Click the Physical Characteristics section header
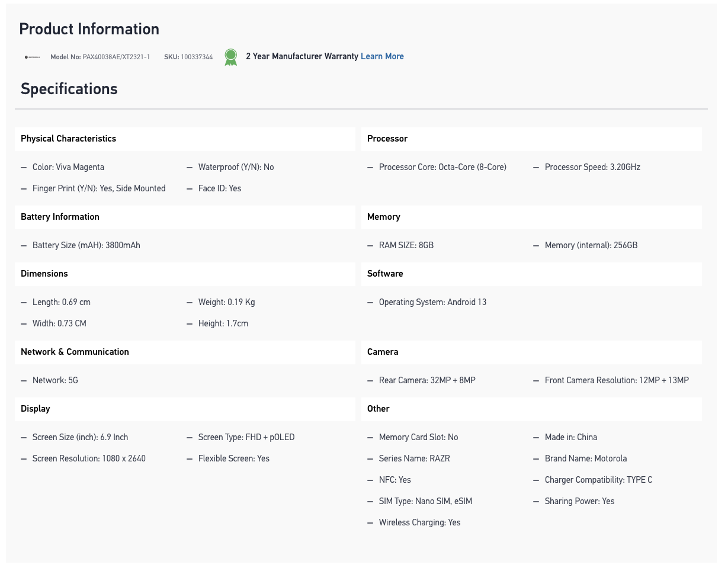The height and width of the screenshot is (571, 728). [68, 139]
